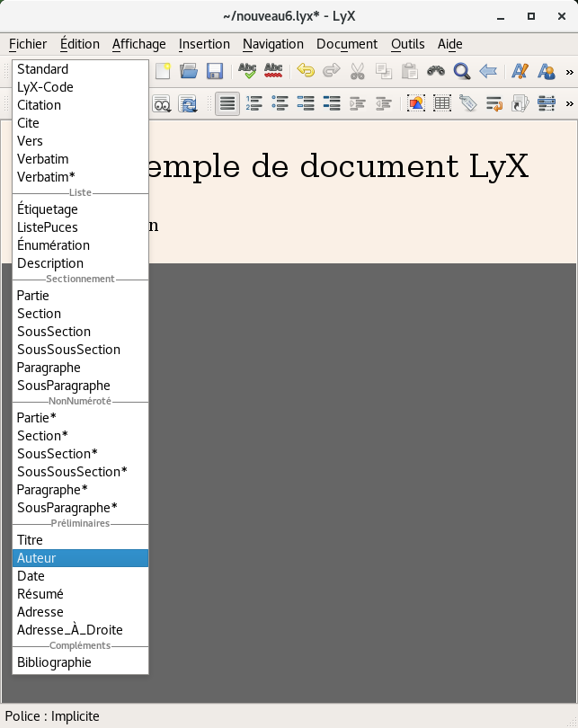The height and width of the screenshot is (728, 578).
Task: Select the Adresse_À_Droite layout
Action: (80, 630)
